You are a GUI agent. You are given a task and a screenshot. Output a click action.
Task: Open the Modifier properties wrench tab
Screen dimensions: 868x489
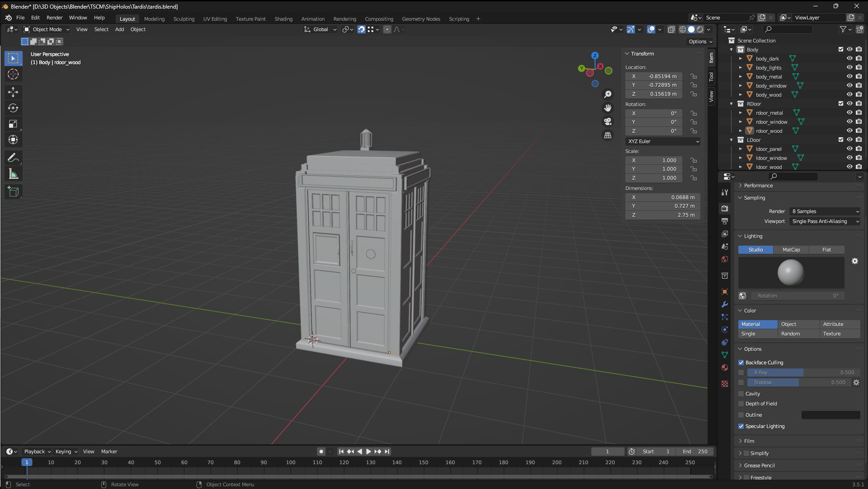(725, 304)
